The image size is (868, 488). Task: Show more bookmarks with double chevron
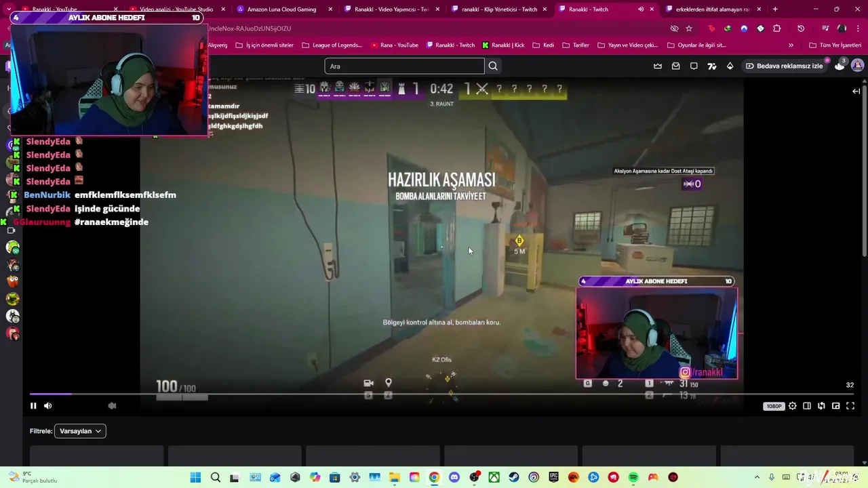click(791, 45)
